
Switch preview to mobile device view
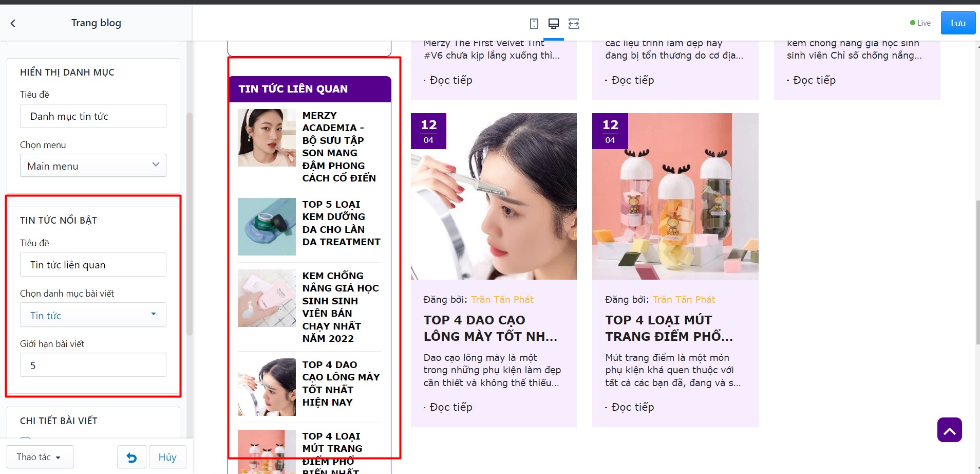click(x=534, y=24)
